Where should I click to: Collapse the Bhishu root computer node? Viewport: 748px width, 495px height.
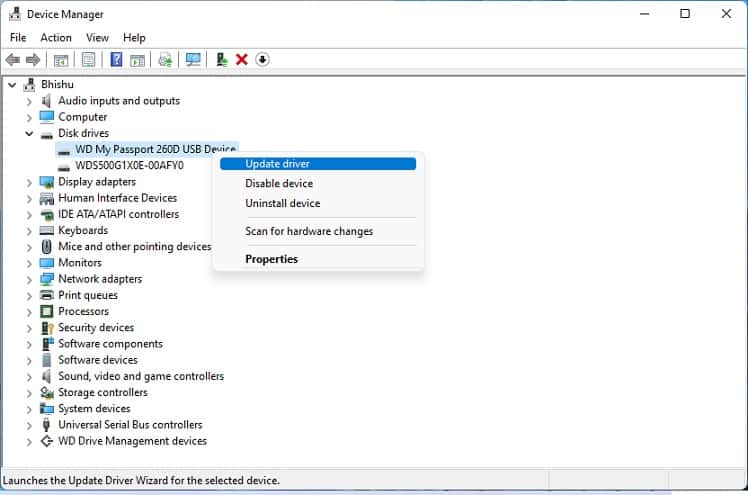tap(12, 85)
